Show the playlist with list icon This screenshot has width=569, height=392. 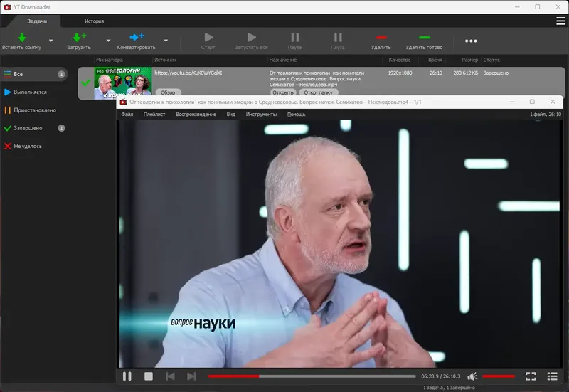pyautogui.click(x=553, y=376)
